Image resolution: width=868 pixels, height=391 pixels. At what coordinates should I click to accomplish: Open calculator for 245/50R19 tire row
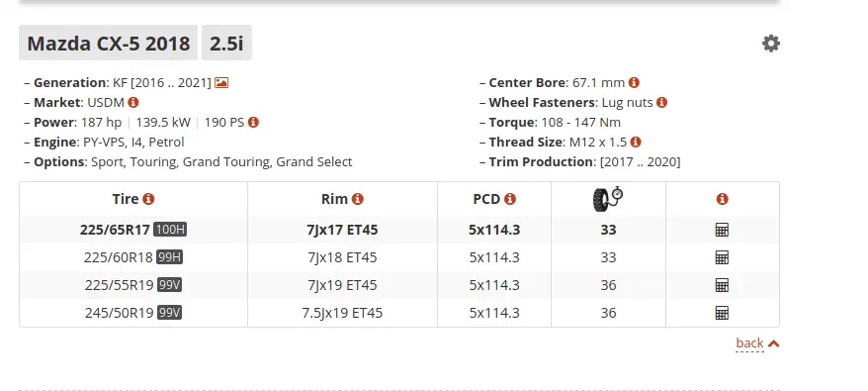coord(722,313)
